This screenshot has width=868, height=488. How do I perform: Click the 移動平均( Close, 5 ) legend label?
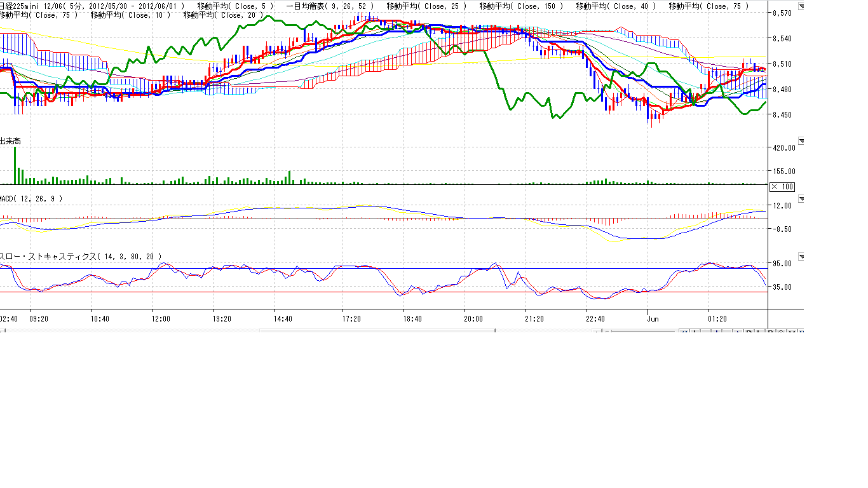click(x=235, y=6)
